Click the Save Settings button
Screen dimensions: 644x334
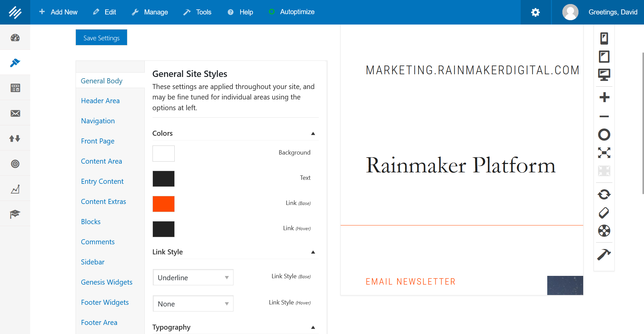pos(101,37)
